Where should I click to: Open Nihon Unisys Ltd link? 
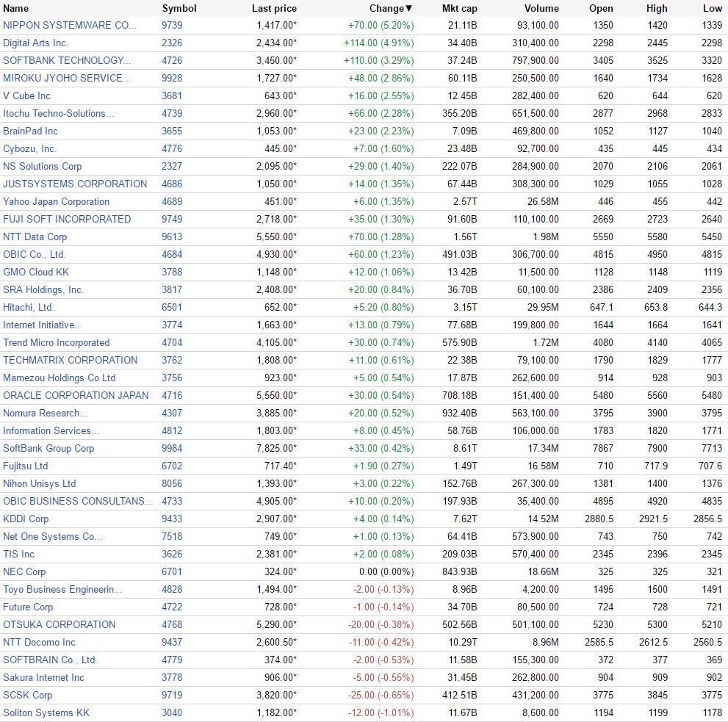pyautogui.click(x=39, y=484)
